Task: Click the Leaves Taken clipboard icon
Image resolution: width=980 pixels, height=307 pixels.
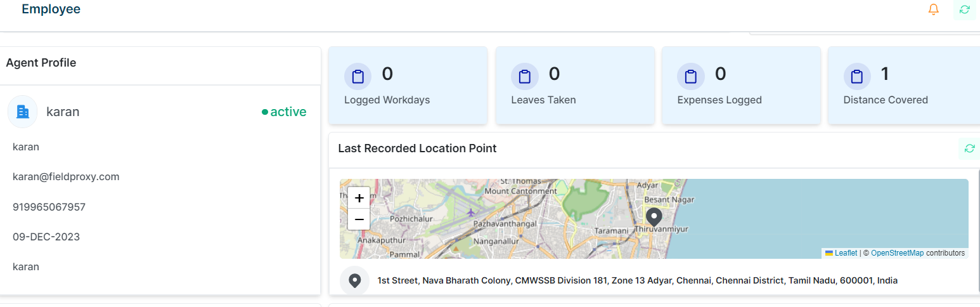Action: 524,77
